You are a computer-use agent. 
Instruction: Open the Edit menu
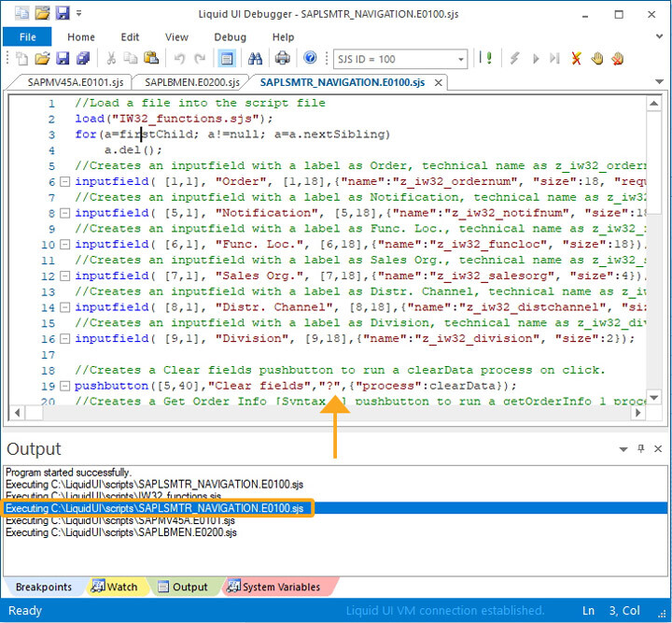coord(130,36)
